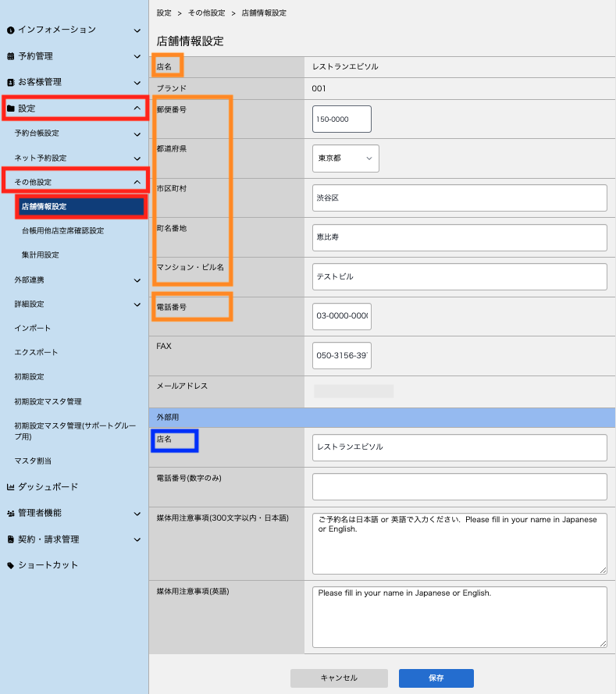Open ダッシュボード in sidebar
Screen dimensions: 616x694
click(x=48, y=487)
